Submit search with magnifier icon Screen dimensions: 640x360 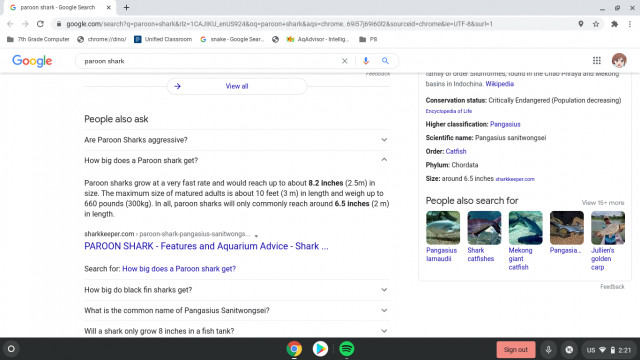tap(385, 61)
